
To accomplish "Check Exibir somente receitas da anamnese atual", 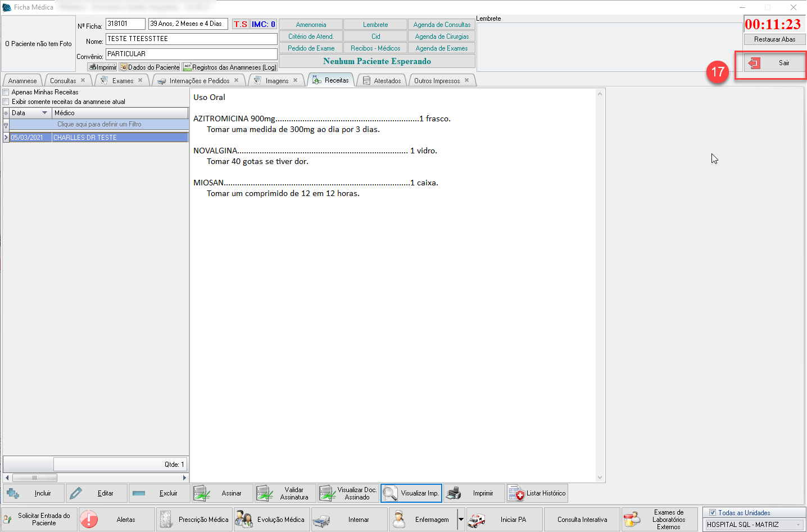I will (6, 102).
